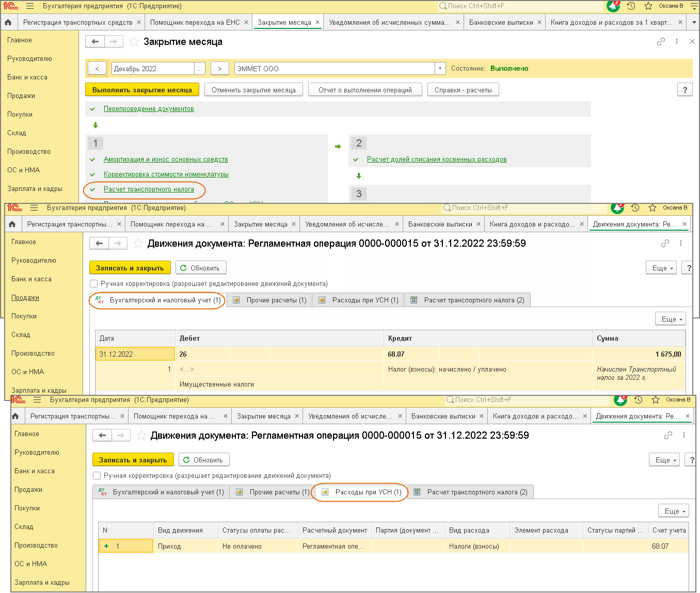This screenshot has width=700, height=593.
Task: Select Прочие расчеты tab in middle window
Action: (269, 300)
